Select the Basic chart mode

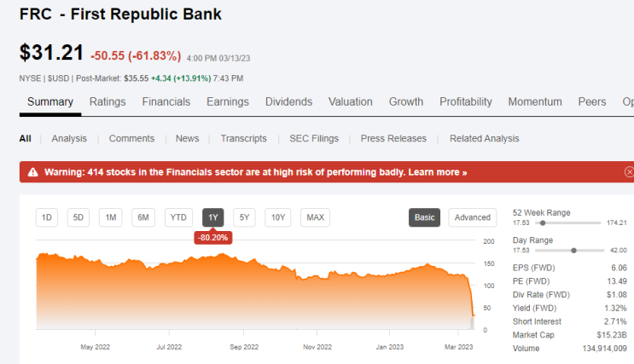tap(424, 217)
